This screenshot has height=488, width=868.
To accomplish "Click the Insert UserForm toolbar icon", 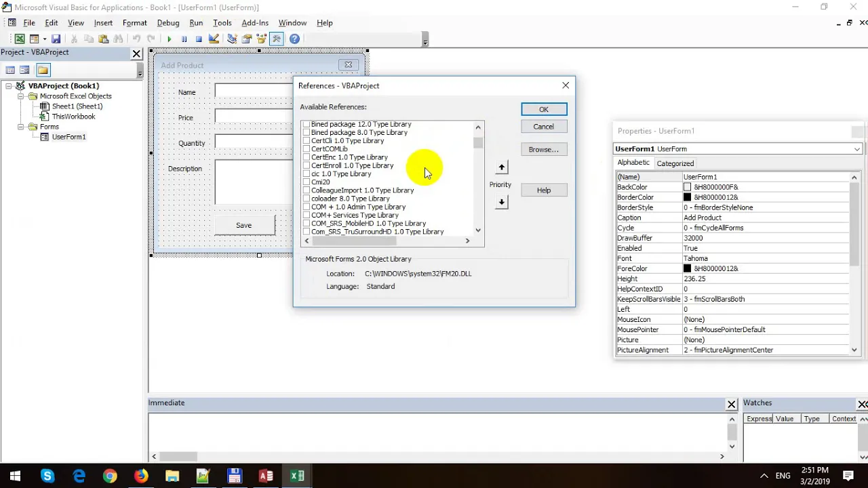I will point(34,39).
